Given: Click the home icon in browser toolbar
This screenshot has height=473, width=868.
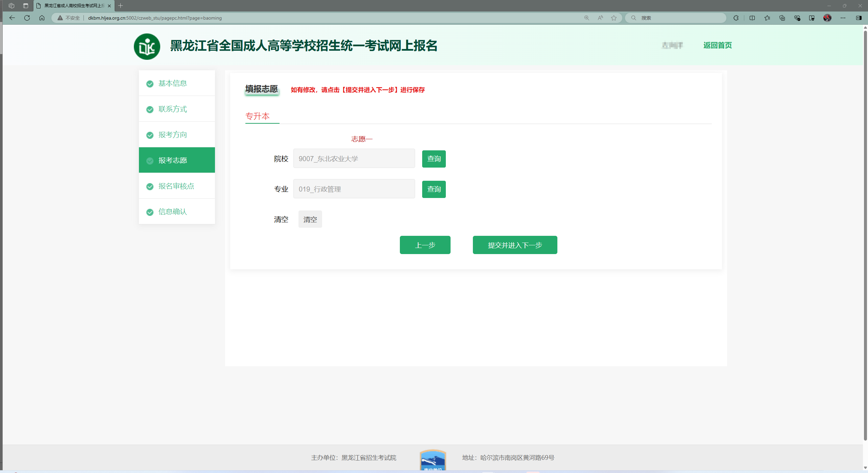Looking at the screenshot, I should [x=42, y=18].
